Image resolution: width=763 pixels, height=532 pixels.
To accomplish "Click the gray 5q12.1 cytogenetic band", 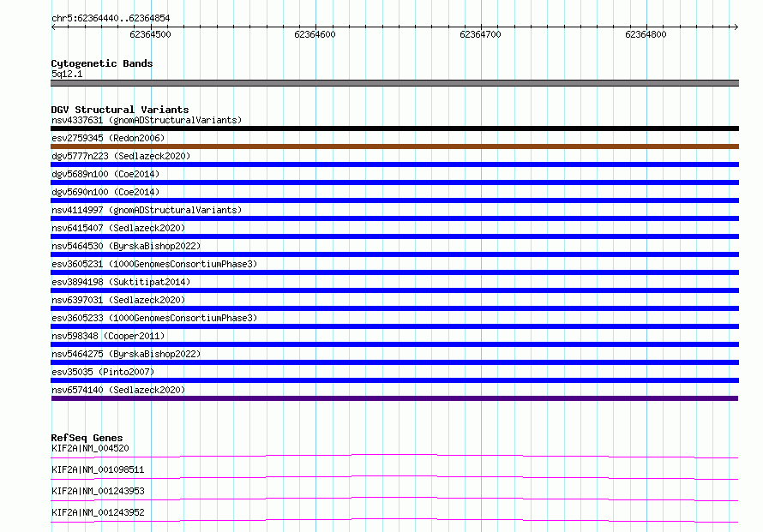I will click(394, 83).
